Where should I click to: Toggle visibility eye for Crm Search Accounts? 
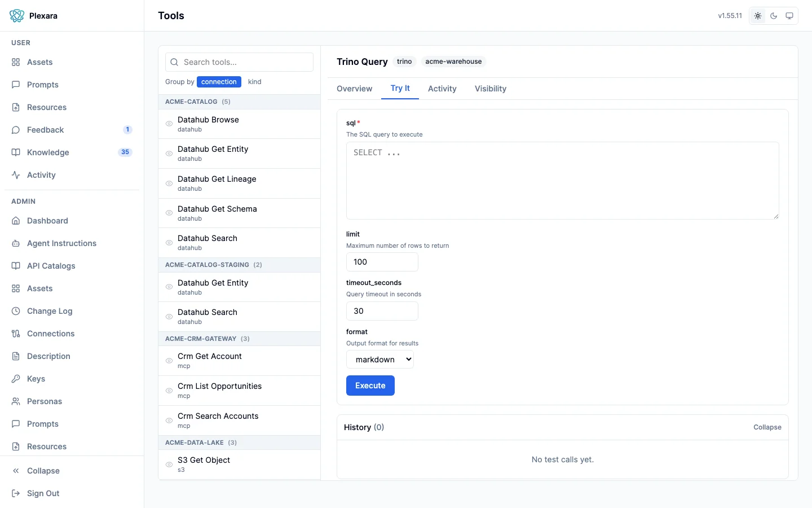coord(169,421)
